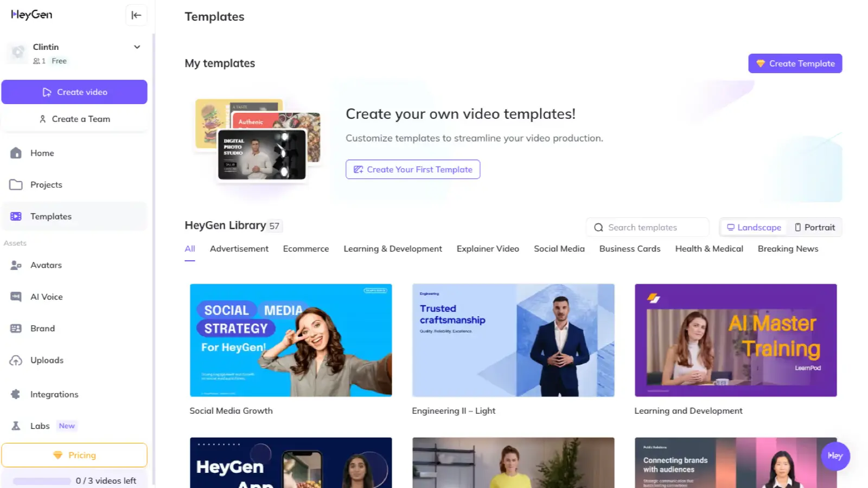Viewport: 868px width, 488px height.
Task: Click the Brand kit icon
Action: [x=16, y=329]
